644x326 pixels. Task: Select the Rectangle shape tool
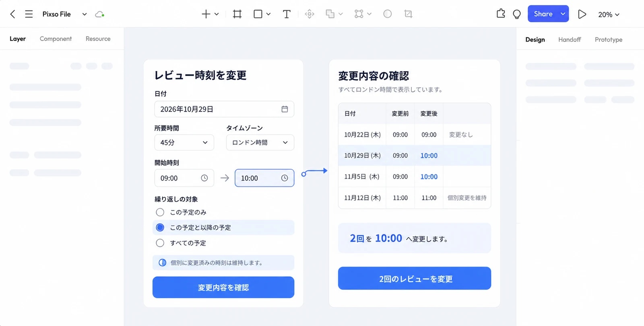point(258,14)
